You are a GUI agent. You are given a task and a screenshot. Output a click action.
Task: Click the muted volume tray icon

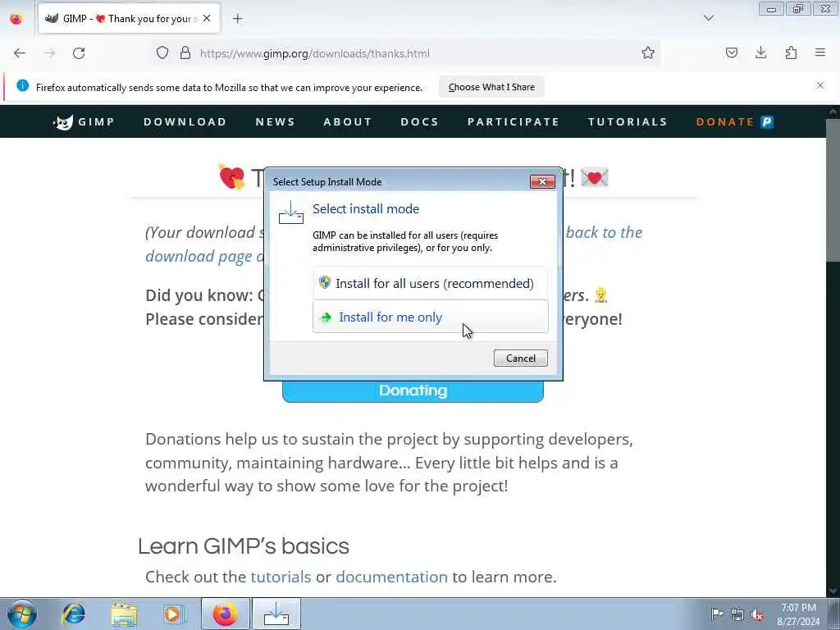click(x=757, y=614)
